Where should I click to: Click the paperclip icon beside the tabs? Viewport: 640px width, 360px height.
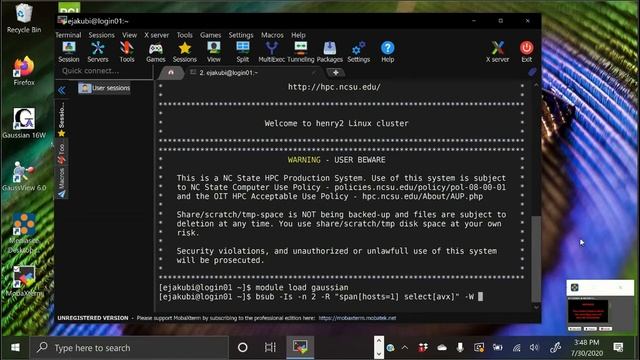[x=532, y=72]
